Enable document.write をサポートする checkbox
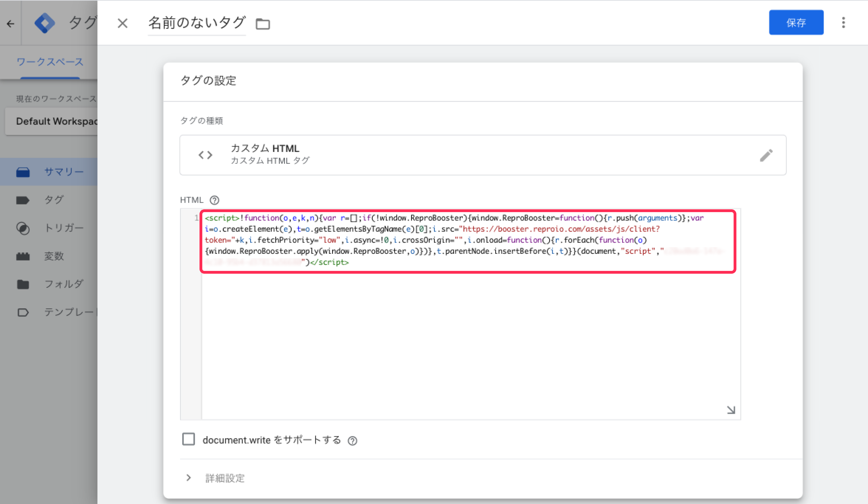The image size is (868, 504). [189, 439]
